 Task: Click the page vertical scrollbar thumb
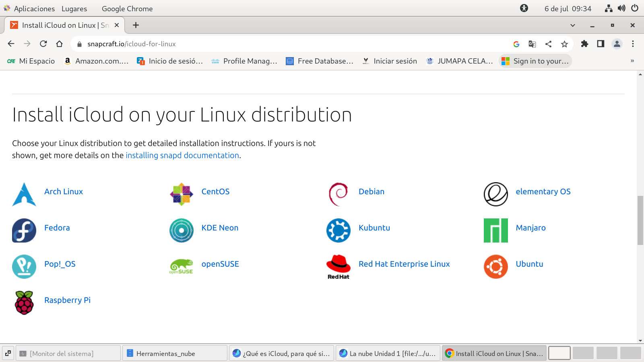[640, 220]
